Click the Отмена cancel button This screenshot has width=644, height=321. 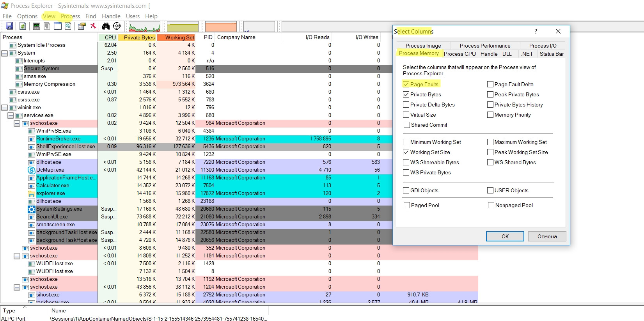(x=547, y=236)
